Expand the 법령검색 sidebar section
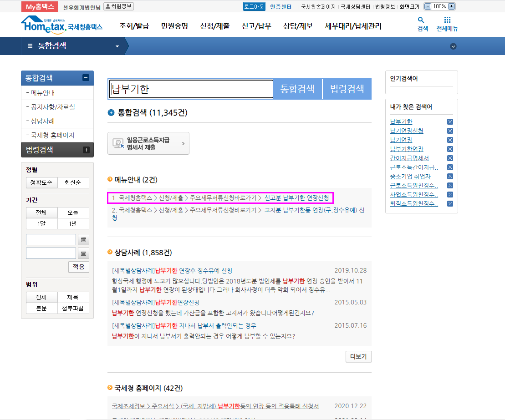Viewport: 505px width, 420px height. coord(86,150)
